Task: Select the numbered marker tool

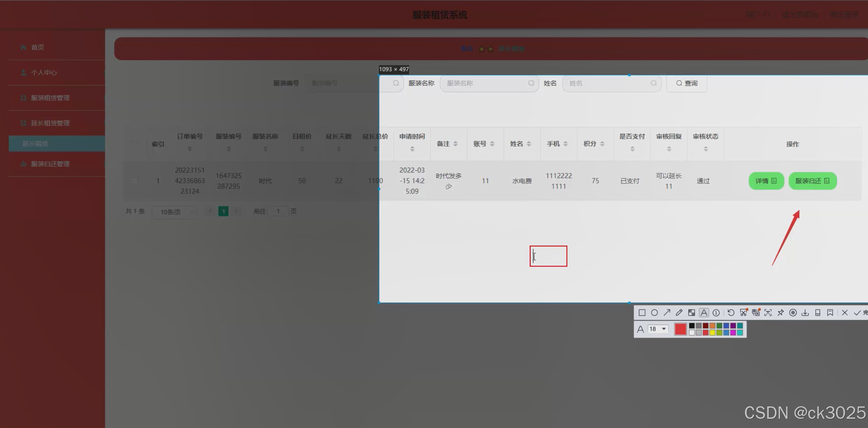Action: click(x=716, y=313)
